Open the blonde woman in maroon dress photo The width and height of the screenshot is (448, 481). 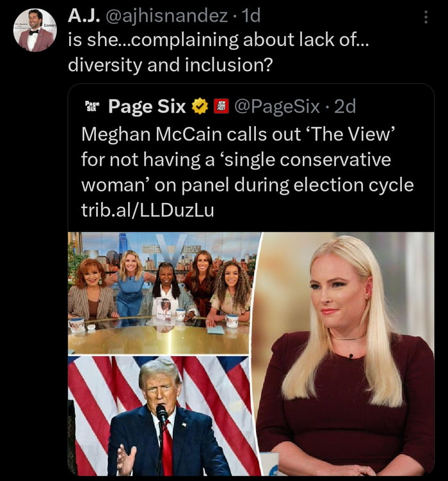(x=348, y=354)
